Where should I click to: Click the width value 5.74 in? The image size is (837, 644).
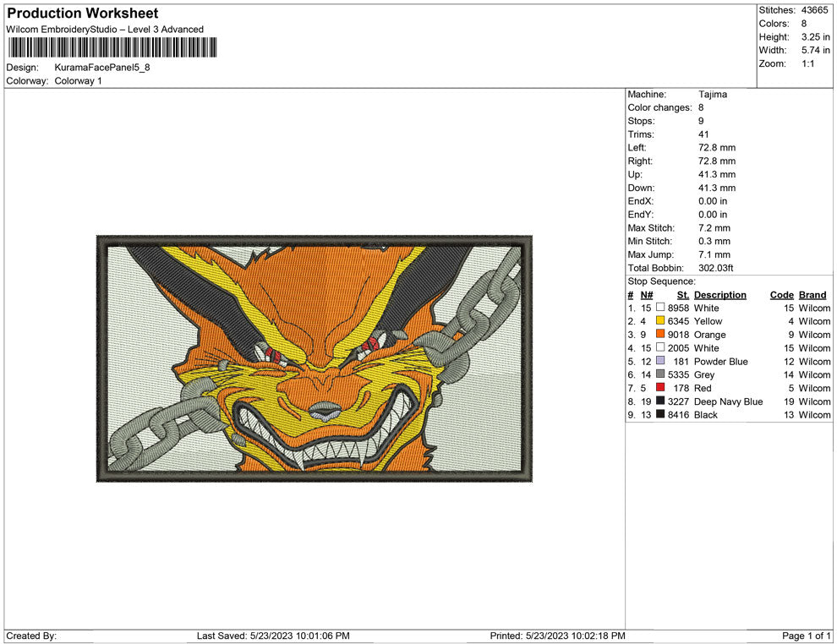pos(816,50)
